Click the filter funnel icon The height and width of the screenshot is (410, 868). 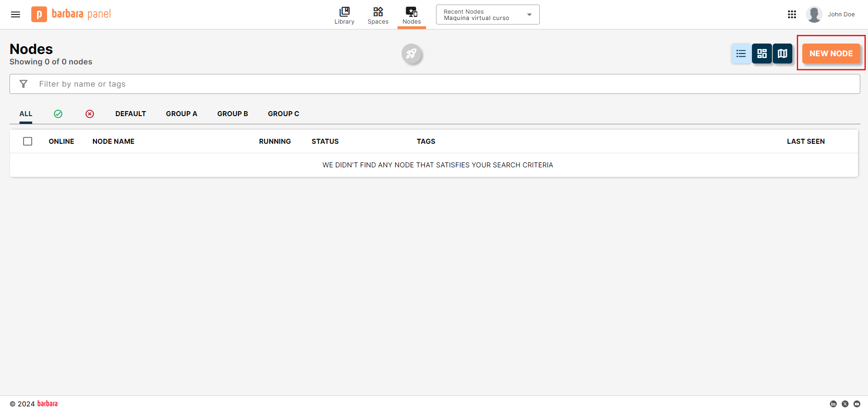(x=24, y=83)
